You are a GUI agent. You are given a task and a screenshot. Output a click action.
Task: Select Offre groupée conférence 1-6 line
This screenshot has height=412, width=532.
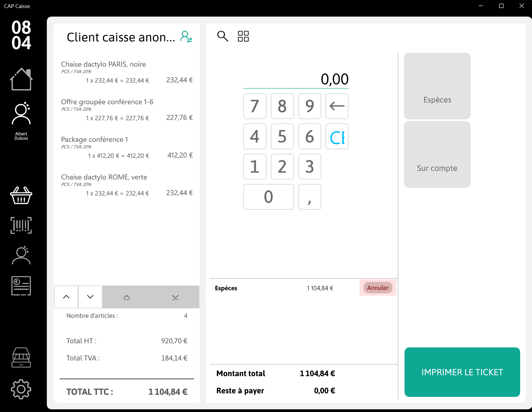[127, 110]
